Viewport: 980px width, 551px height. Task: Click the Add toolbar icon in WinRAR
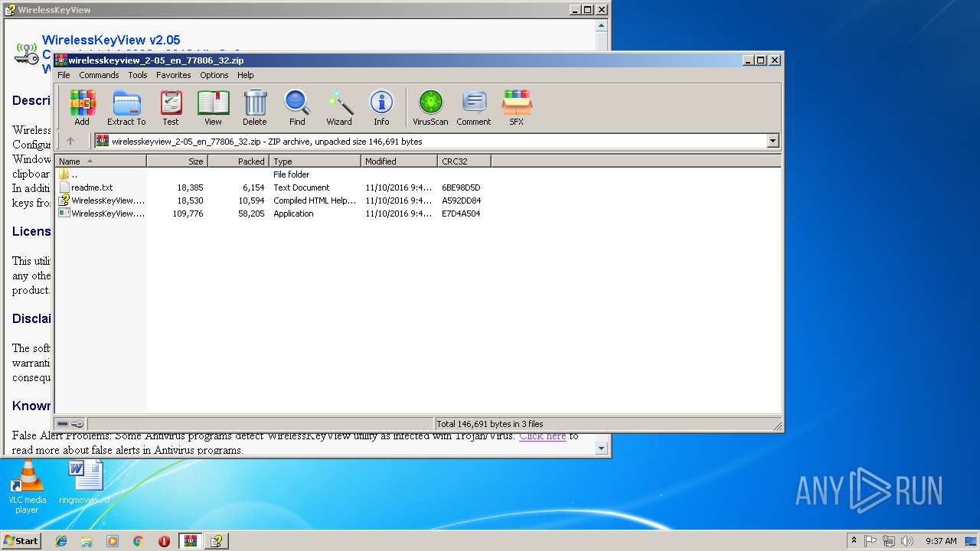coord(82,107)
